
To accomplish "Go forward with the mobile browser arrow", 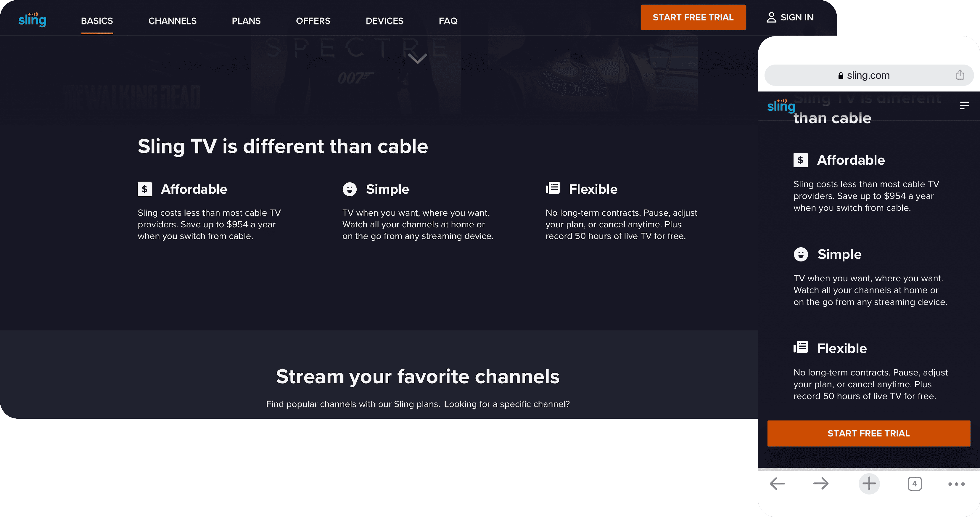I will tap(820, 484).
